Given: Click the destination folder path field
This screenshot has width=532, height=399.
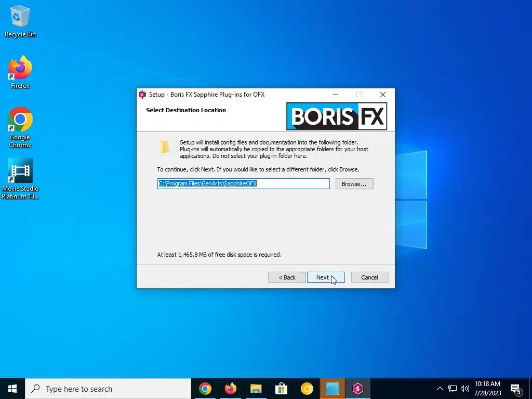Looking at the screenshot, I should (x=243, y=183).
